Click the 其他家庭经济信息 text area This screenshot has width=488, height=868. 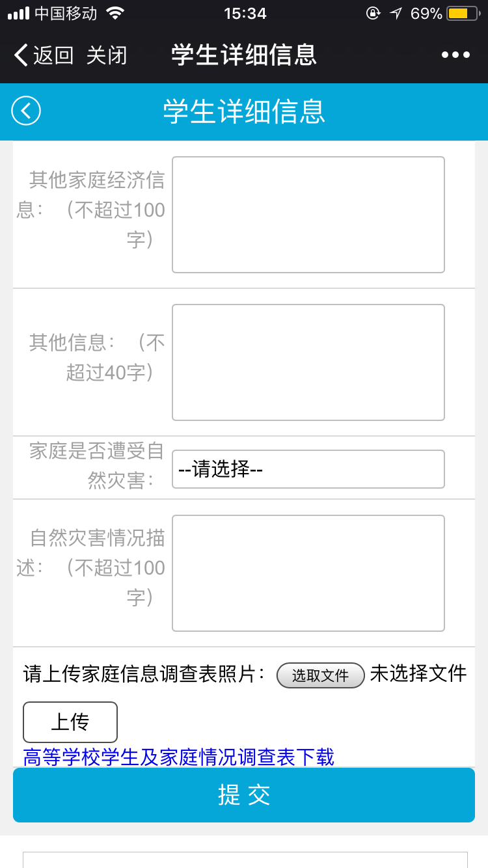pos(308,215)
